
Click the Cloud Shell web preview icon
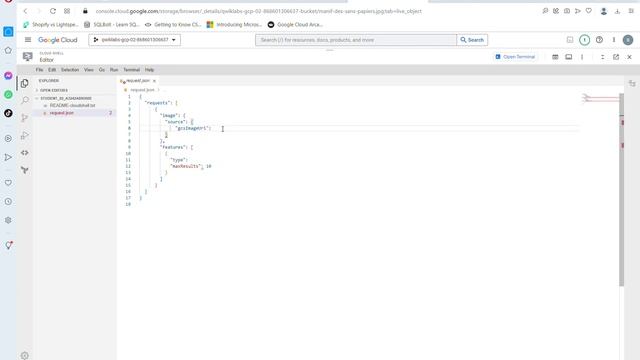tap(569, 57)
